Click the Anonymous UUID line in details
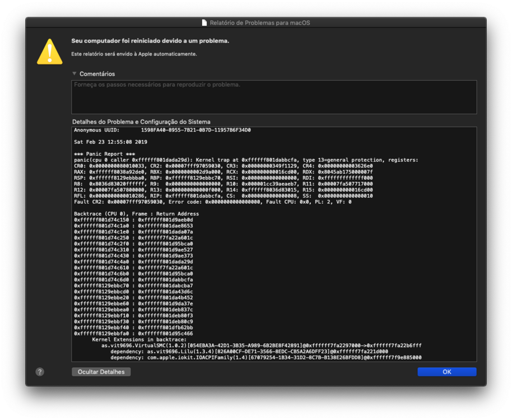This screenshot has width=512, height=420. click(162, 130)
